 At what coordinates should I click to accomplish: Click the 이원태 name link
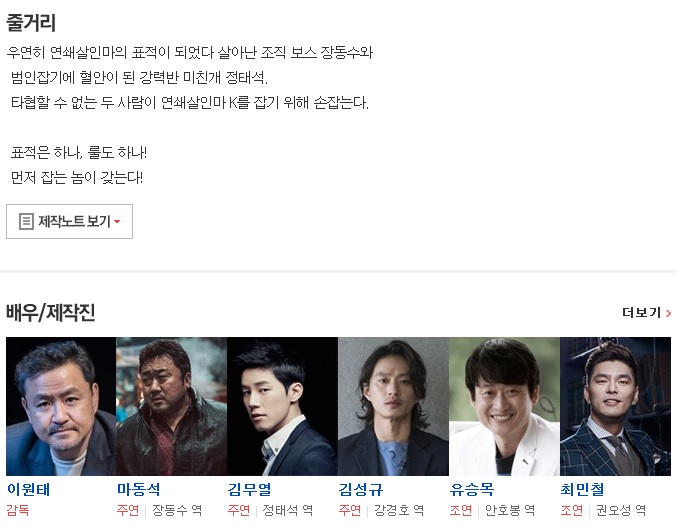click(29, 490)
